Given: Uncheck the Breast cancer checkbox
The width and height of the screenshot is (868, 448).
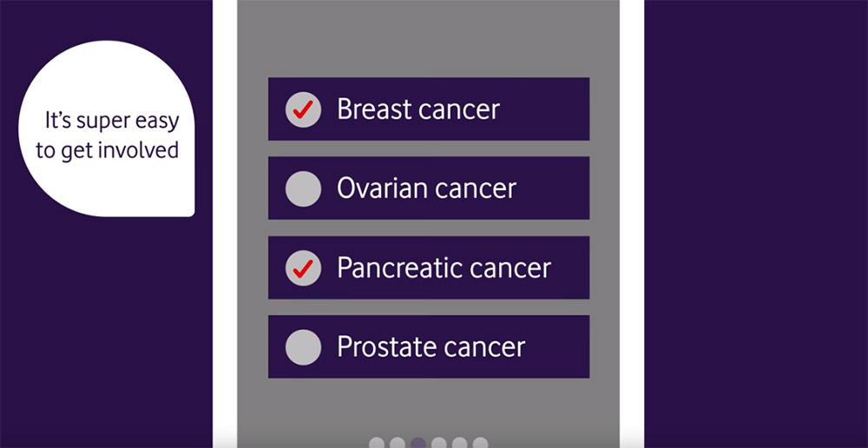Looking at the screenshot, I should [x=303, y=109].
